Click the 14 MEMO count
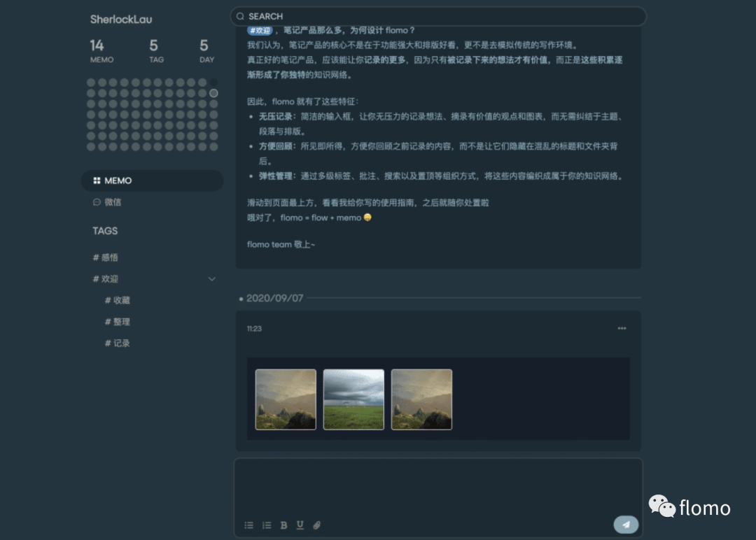The height and width of the screenshot is (540, 756). (x=101, y=51)
